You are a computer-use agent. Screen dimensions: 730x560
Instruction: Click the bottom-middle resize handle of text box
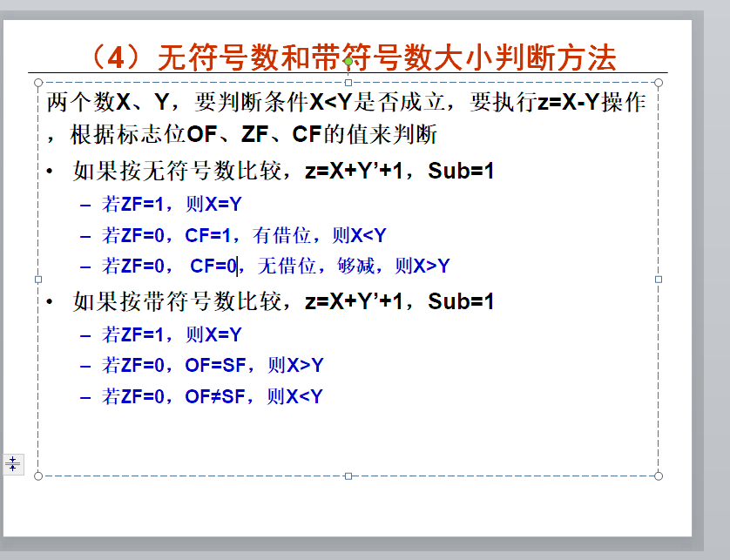348,476
